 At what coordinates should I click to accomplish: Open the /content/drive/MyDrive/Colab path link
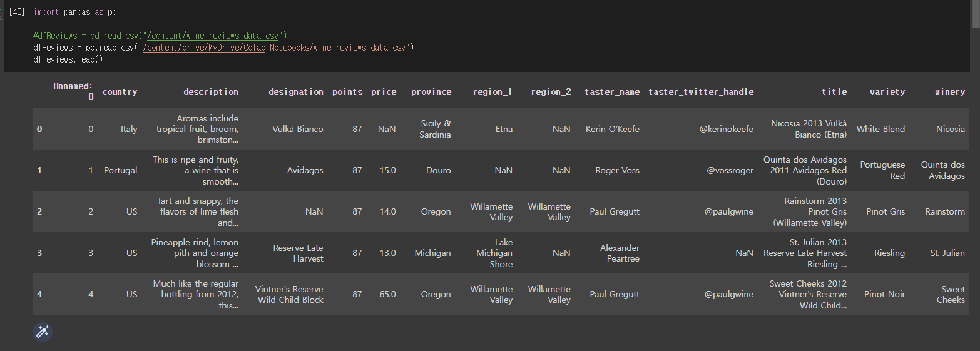[x=205, y=47]
